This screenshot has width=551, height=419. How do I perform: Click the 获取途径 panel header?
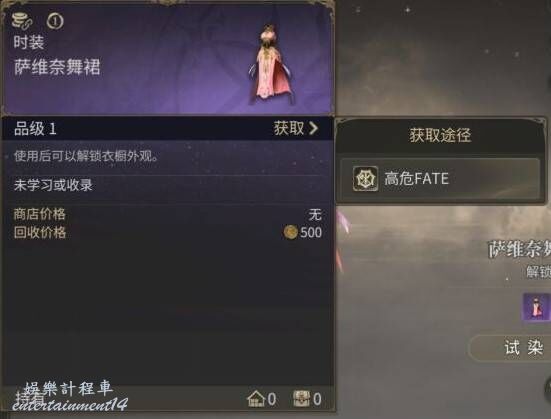440,135
